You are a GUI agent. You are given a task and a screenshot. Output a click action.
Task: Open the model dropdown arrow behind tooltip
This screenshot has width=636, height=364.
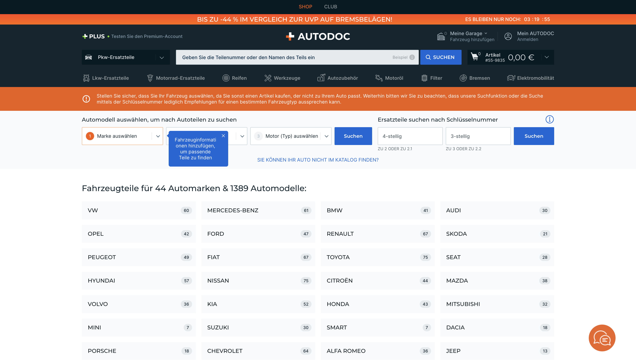242,136
